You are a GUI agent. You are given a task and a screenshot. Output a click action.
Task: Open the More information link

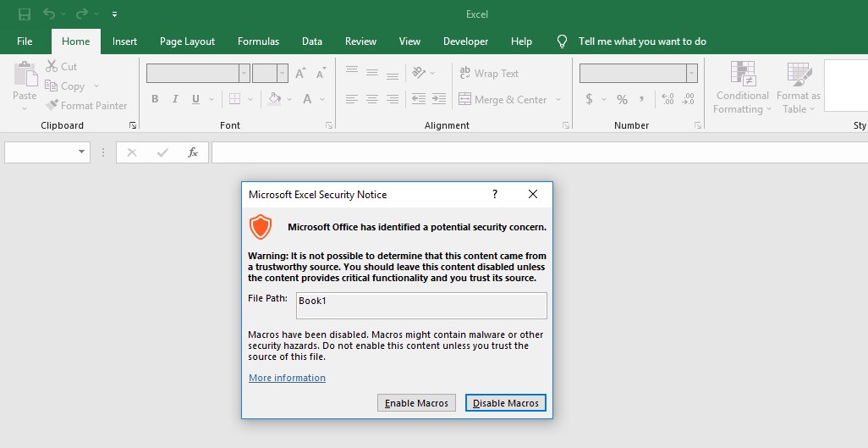coord(287,378)
